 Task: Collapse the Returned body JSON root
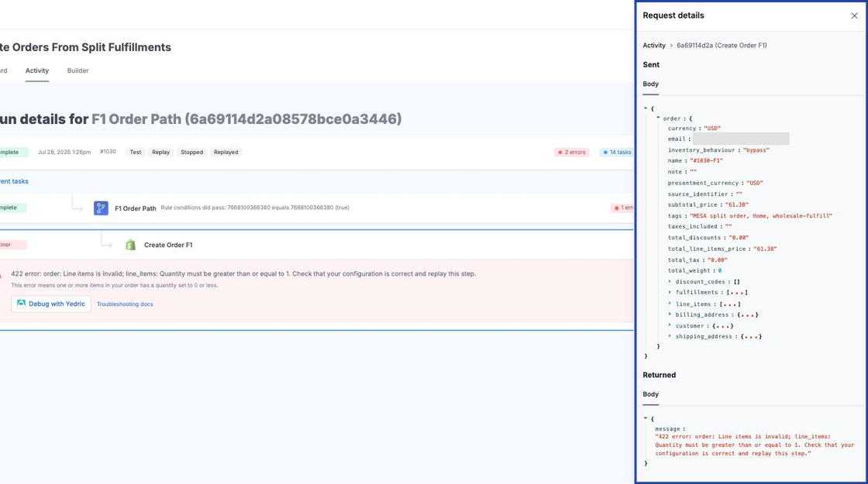pos(646,418)
